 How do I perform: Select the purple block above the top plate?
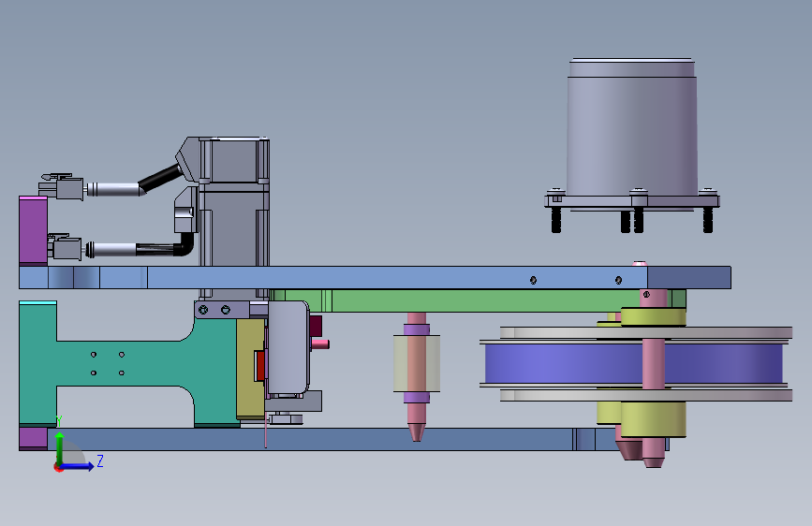tap(33, 231)
